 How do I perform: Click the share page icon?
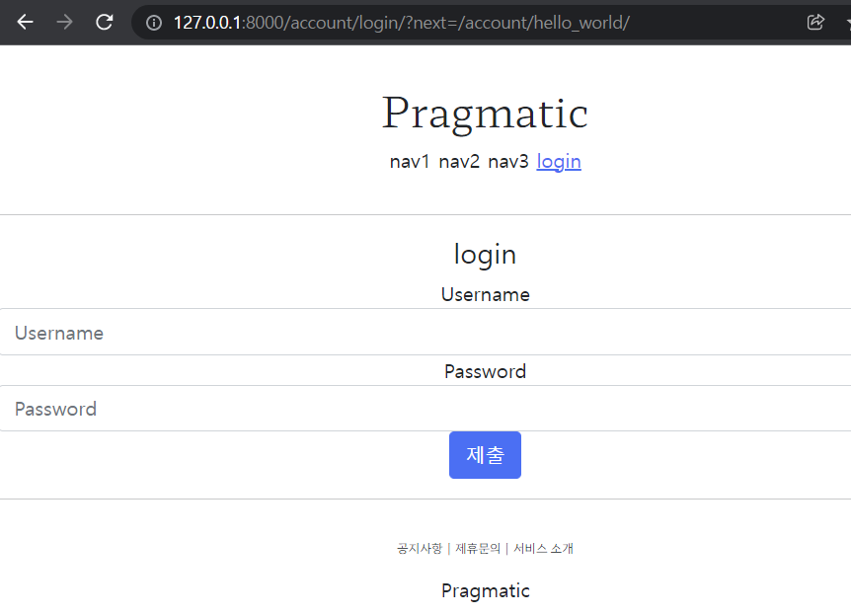pyautogui.click(x=815, y=23)
